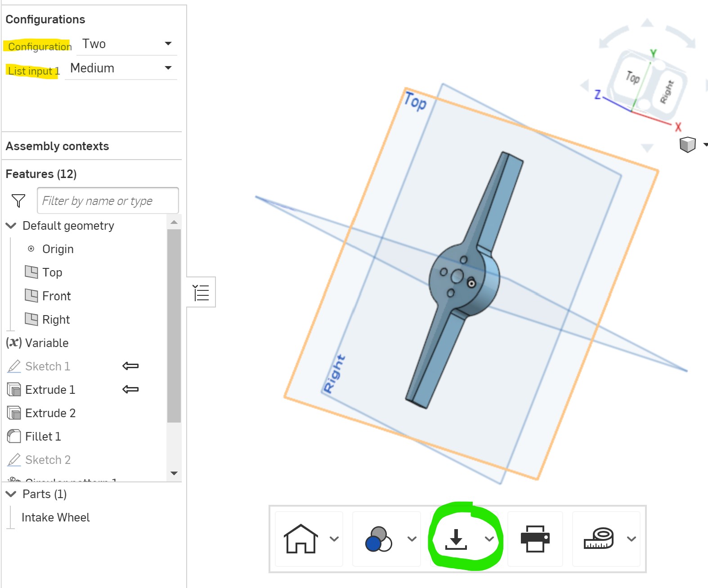
Task: Click the Right plane label in viewport
Action: click(x=335, y=374)
